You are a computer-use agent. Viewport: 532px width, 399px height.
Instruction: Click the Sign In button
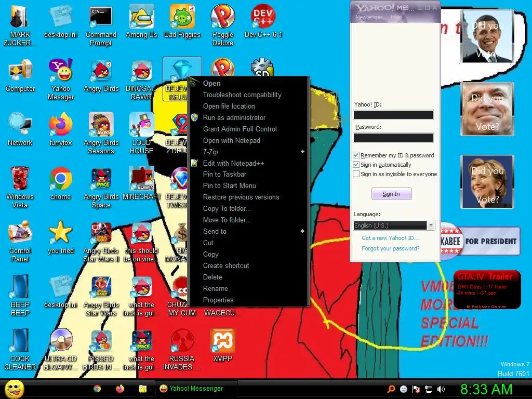pos(392,194)
